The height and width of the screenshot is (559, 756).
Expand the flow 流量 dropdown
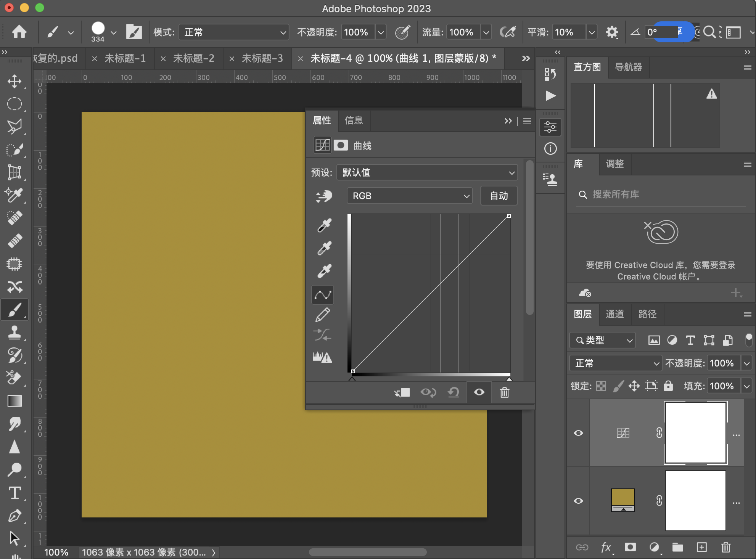point(486,32)
